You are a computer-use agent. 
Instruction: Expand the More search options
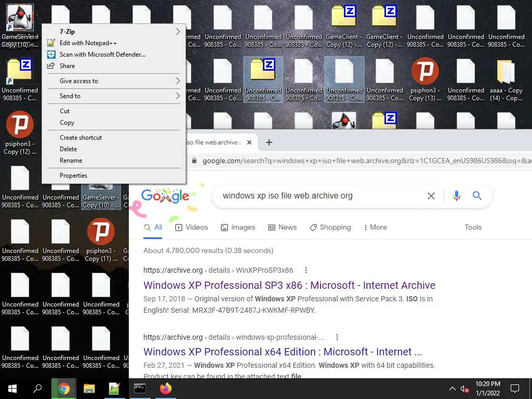point(375,228)
